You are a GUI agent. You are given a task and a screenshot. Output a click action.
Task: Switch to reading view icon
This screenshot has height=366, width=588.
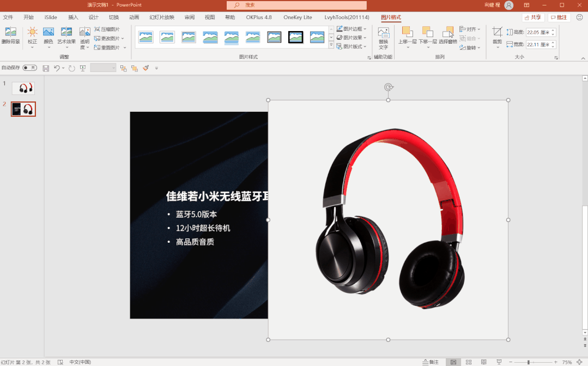[x=484, y=362]
